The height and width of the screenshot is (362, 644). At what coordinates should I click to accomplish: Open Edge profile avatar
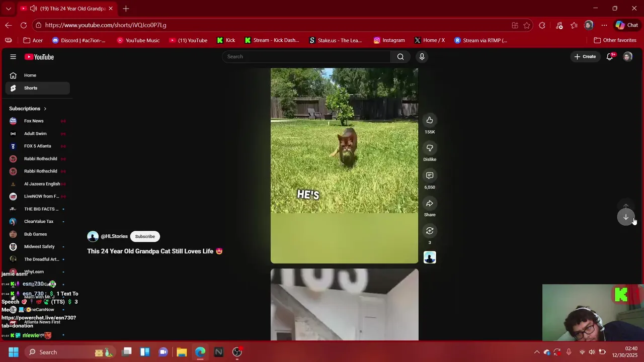(589, 25)
